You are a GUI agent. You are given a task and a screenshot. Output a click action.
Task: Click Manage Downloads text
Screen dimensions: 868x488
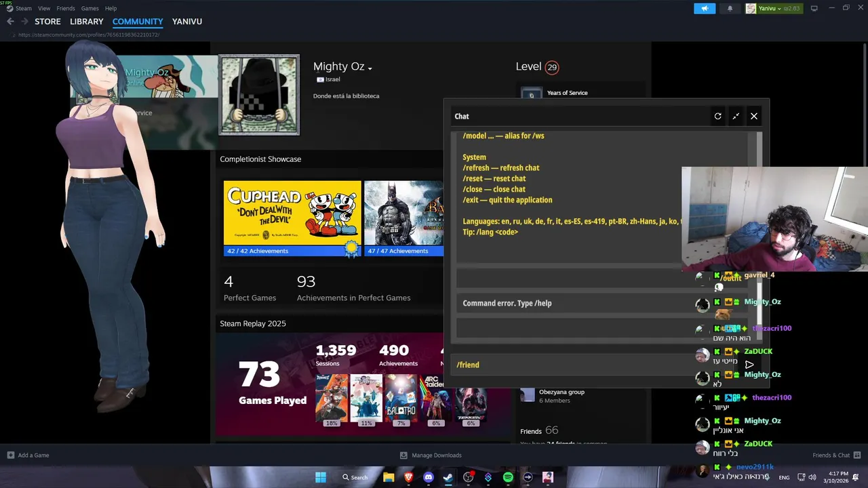(x=437, y=455)
